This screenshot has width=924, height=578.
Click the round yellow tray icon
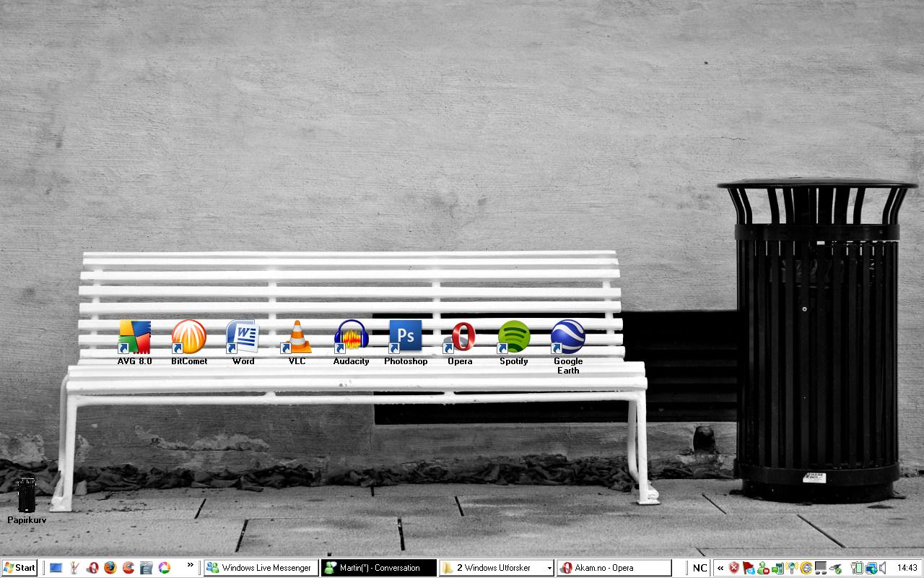click(806, 568)
